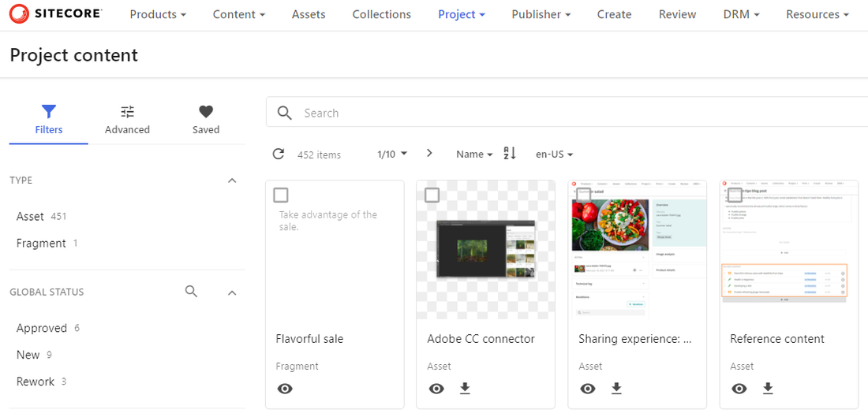Open the Content menu
Screen dimensions: 868x417
[x=239, y=14]
